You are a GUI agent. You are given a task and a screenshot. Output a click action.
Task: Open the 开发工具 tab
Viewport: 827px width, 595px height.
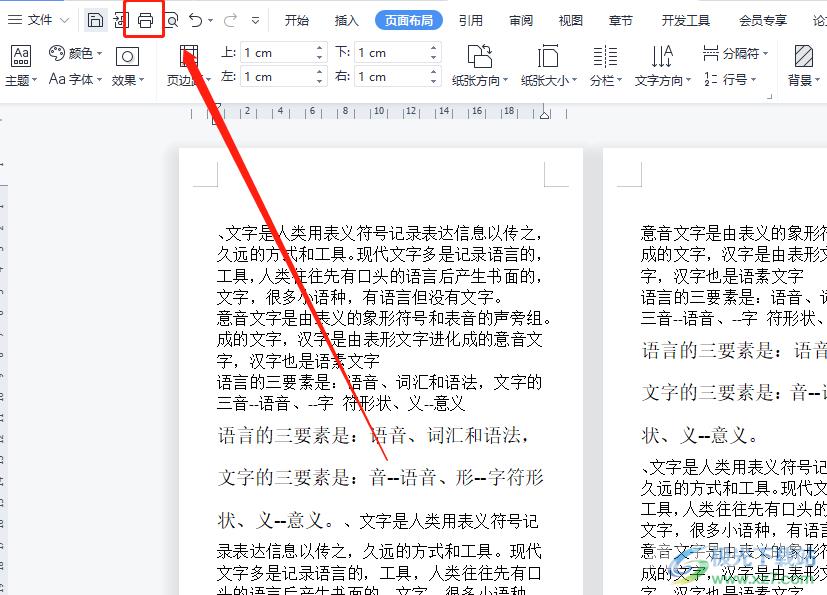click(x=686, y=21)
